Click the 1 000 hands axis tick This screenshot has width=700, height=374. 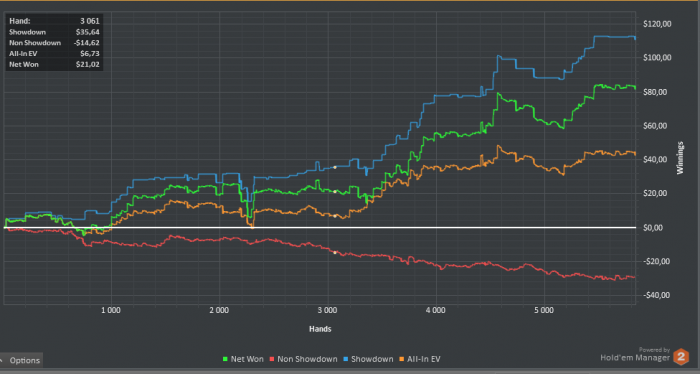pos(111,310)
